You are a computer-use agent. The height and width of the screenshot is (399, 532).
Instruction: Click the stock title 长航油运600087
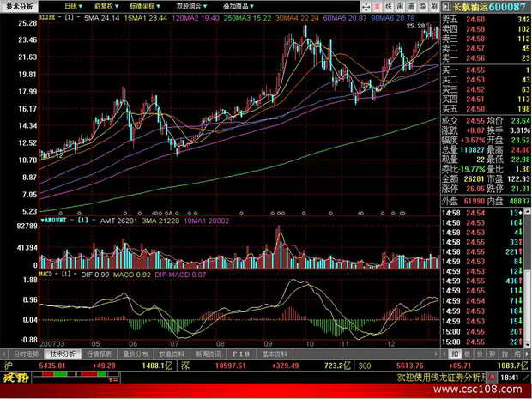(489, 7)
